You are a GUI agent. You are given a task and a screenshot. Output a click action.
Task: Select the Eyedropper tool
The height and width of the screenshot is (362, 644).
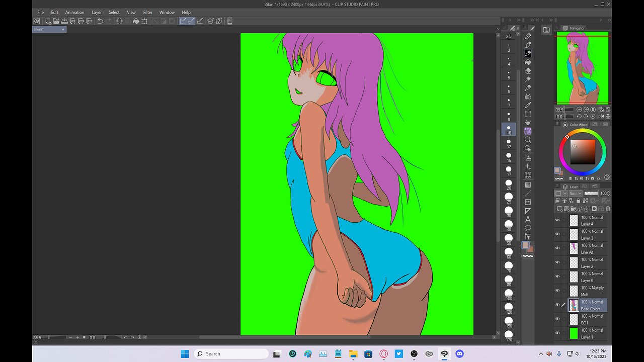tap(528, 105)
